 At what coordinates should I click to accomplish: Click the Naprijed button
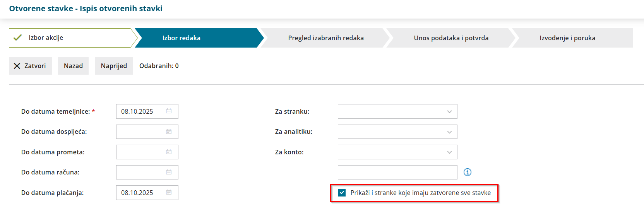click(x=114, y=66)
